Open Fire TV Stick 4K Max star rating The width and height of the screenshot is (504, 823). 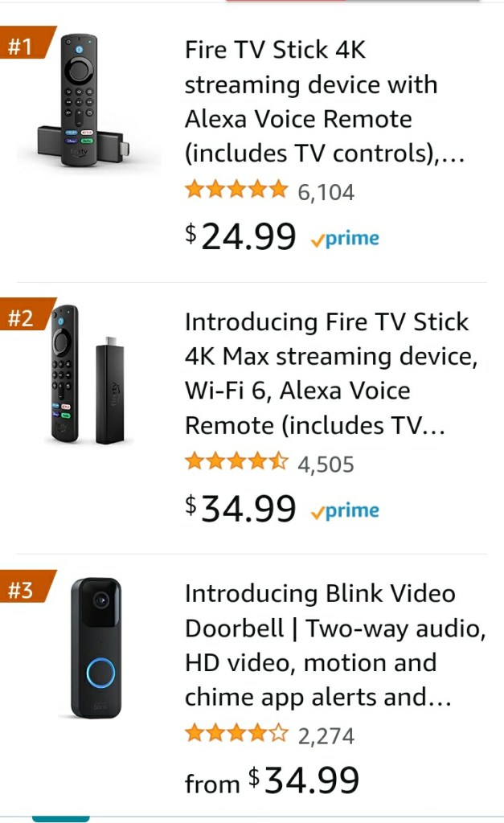[236, 462]
